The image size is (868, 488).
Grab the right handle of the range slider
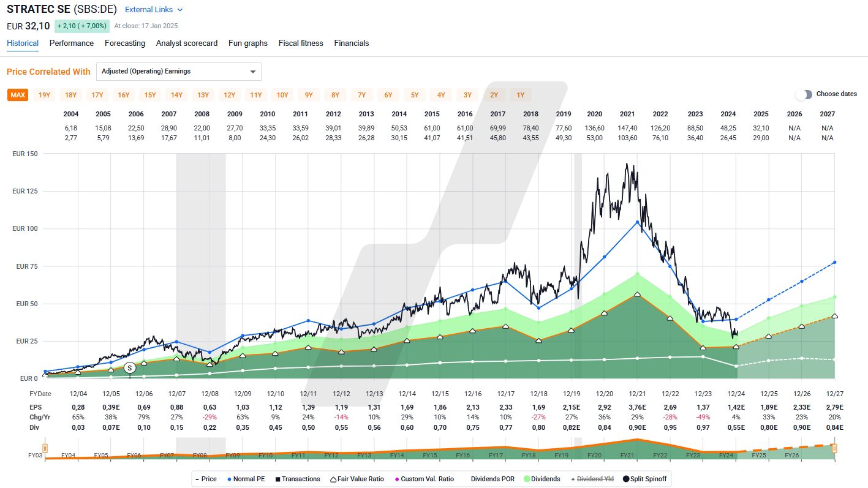tap(834, 449)
